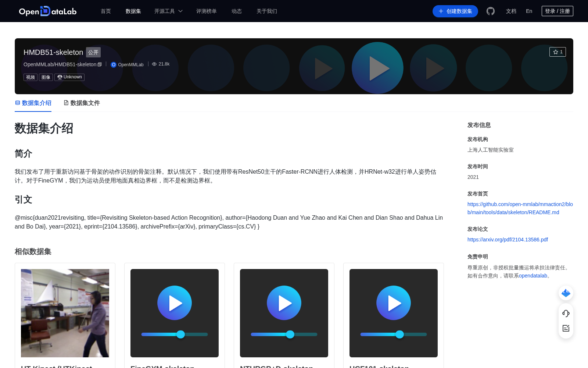Click the NTURGB+D-skeleton card progress slider
The image size is (588, 368).
[284, 334]
